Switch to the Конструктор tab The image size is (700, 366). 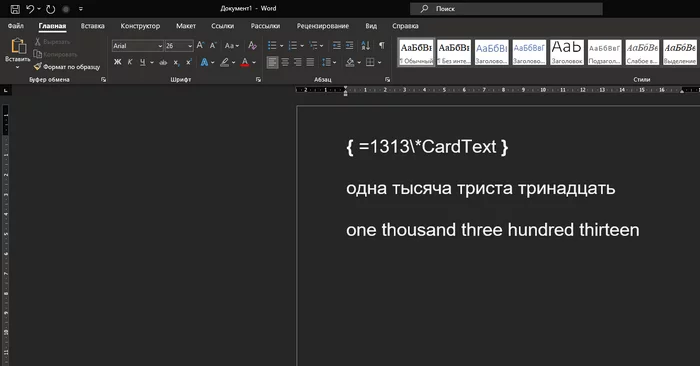coord(140,26)
